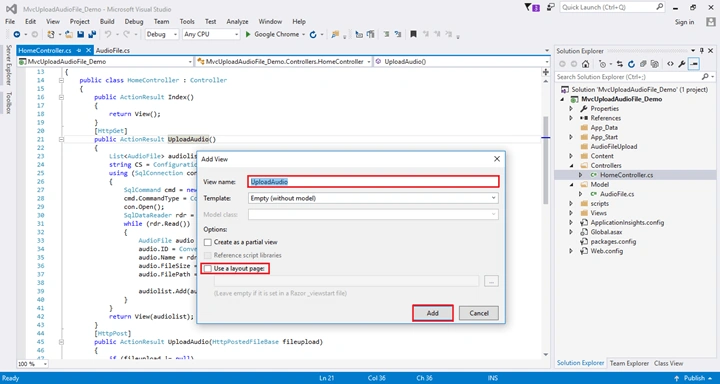720x384 pixels.
Task: Open the Tools menu
Action: [x=187, y=22]
